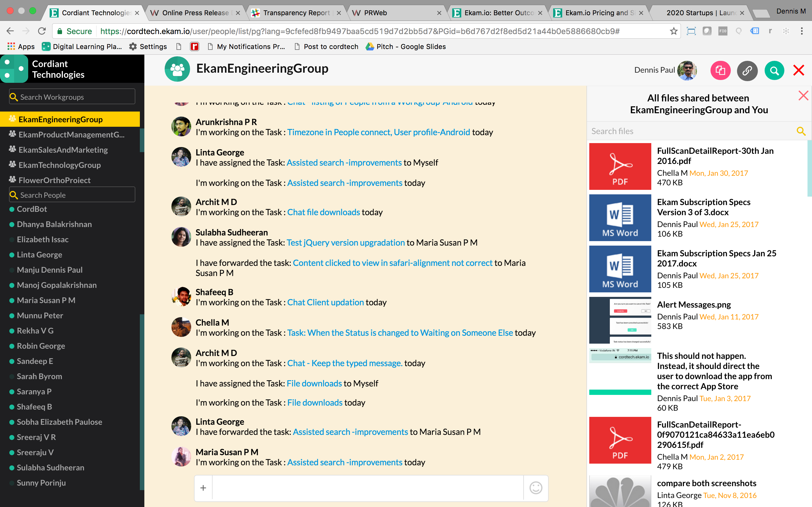Click the green search icon in header
The height and width of the screenshot is (507, 812).
pos(774,70)
